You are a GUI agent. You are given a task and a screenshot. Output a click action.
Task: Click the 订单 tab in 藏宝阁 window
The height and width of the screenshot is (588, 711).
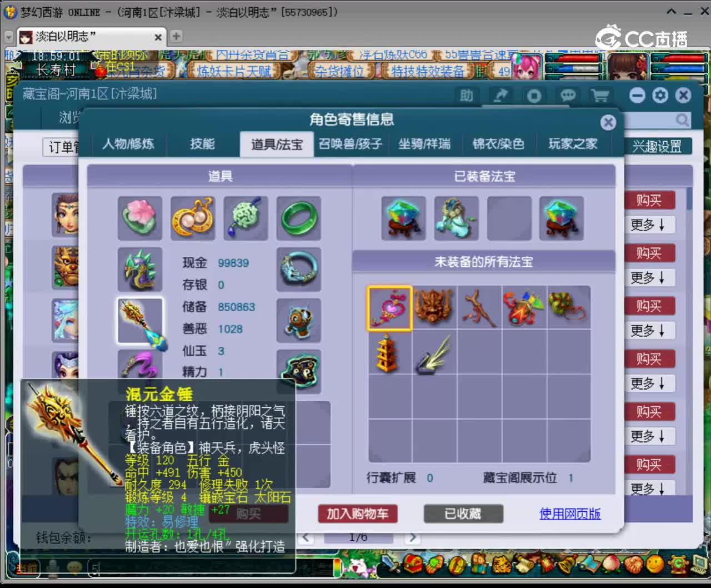point(62,147)
